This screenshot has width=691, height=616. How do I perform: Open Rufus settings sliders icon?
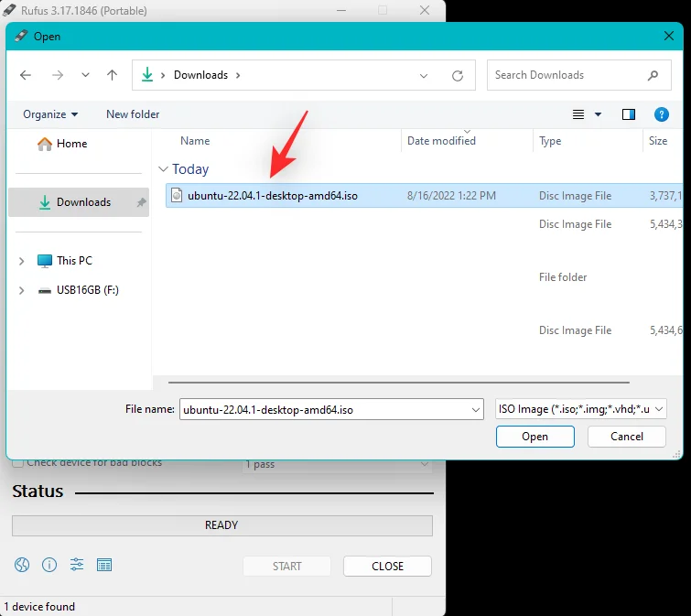pyautogui.click(x=77, y=565)
